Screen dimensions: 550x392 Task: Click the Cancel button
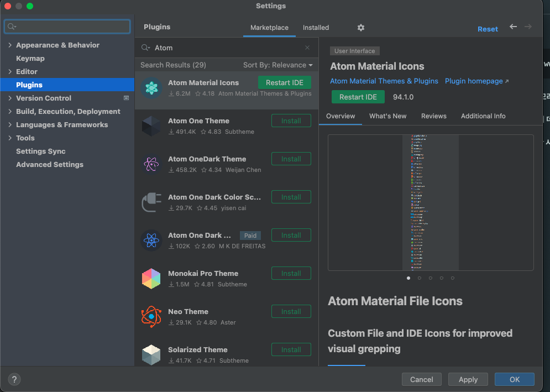tap(421, 379)
